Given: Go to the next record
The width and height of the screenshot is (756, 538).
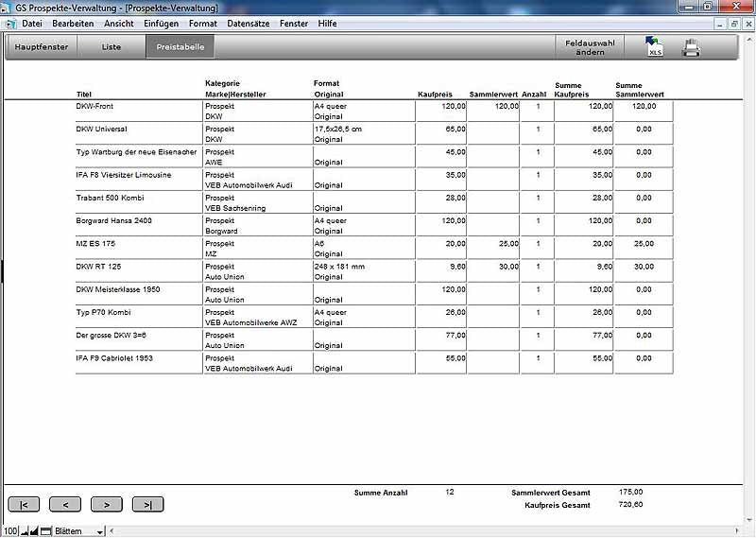Looking at the screenshot, I should click(x=107, y=505).
